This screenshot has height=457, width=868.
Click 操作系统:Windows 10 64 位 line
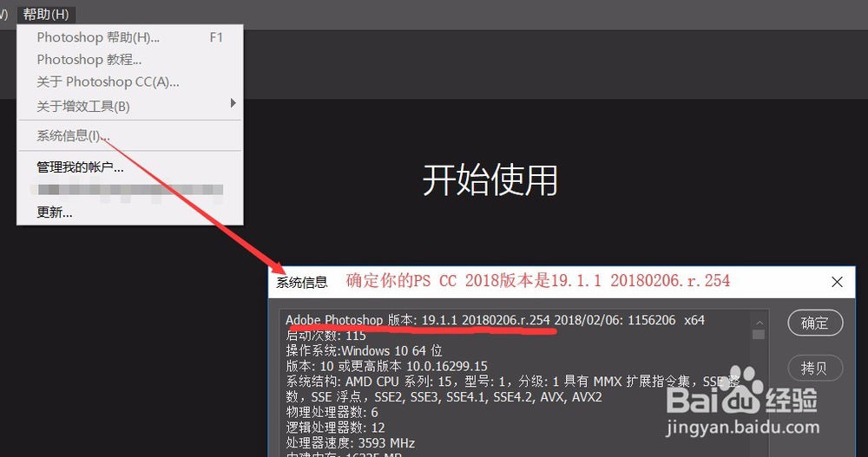[364, 351]
